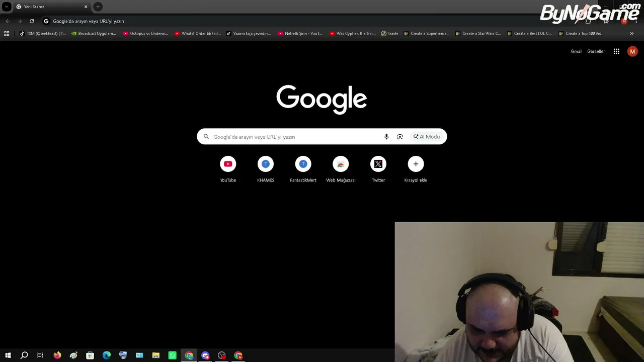Open a new tab with the plus button
Viewport: 644px width, 362px height.
[x=98, y=7]
